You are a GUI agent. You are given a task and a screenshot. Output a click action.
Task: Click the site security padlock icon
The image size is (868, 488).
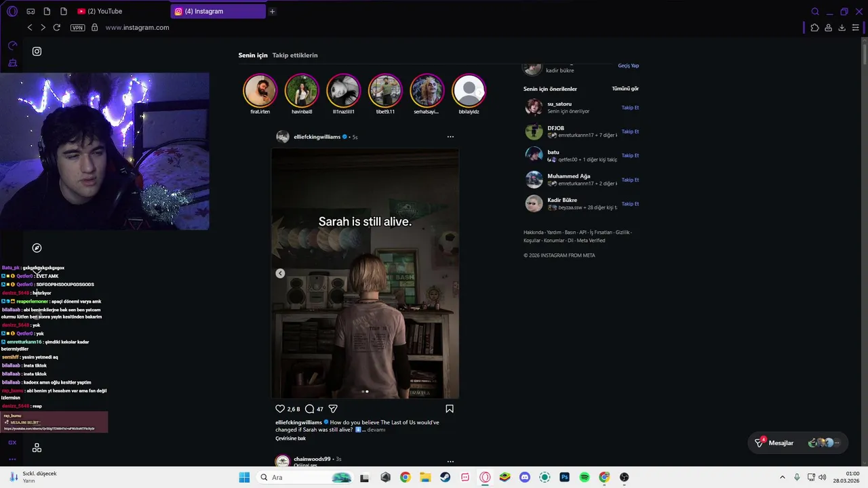click(x=94, y=27)
